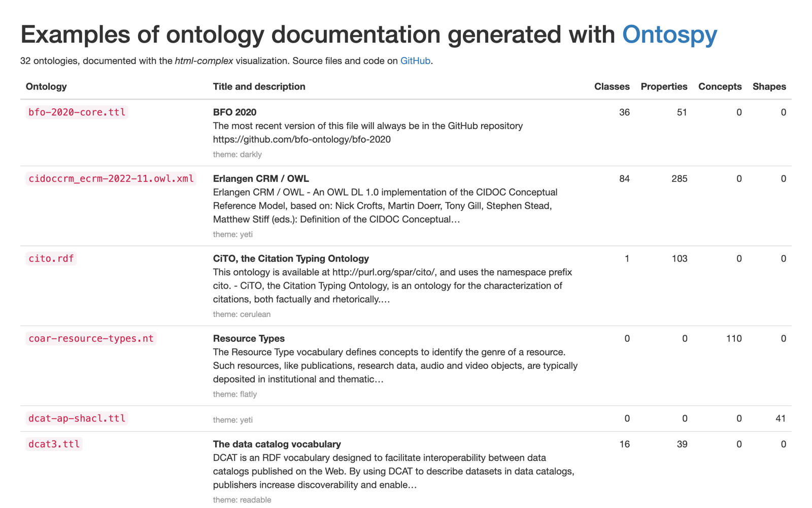Select the Erlangen CRM / OWL title
The height and width of the screenshot is (508, 812).
[261, 179]
